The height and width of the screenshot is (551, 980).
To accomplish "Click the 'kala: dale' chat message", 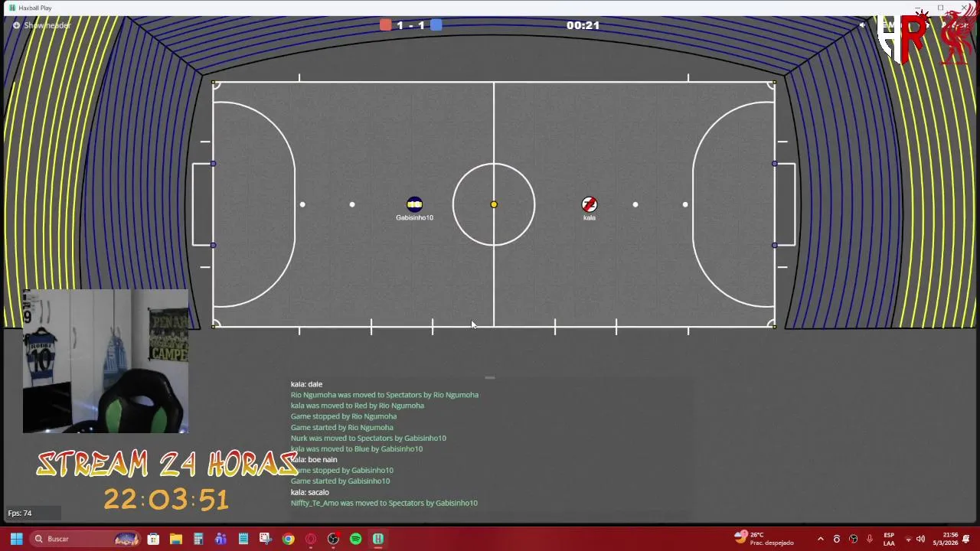I will click(306, 384).
